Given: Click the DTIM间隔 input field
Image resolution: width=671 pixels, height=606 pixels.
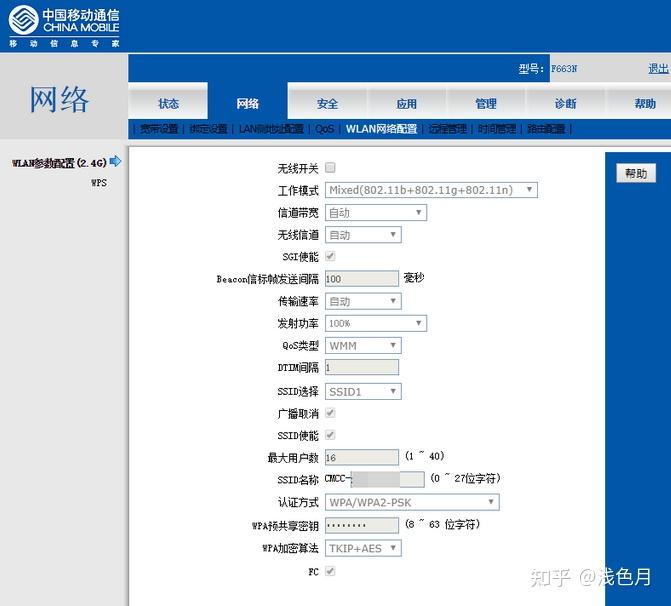Looking at the screenshot, I should 362,367.
